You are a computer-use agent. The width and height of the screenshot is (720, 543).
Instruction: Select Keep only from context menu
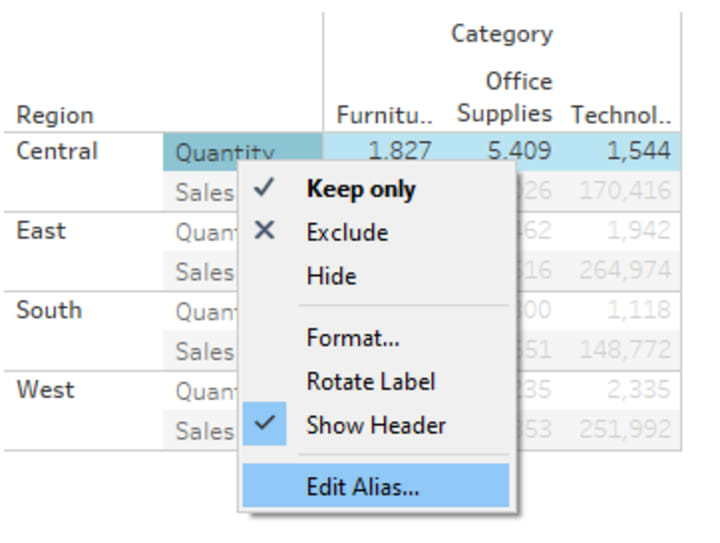(x=360, y=189)
